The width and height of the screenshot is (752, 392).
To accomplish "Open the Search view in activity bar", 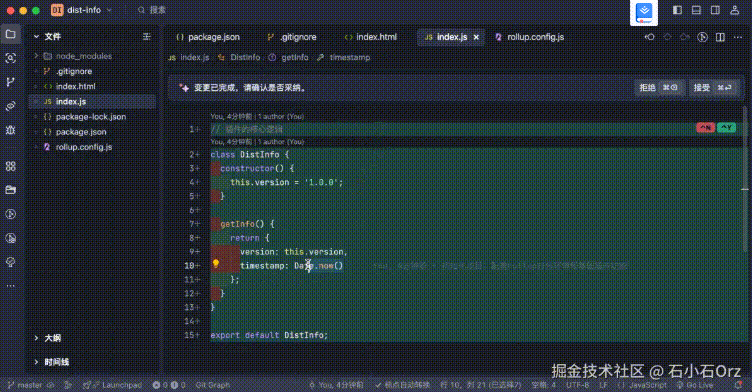I will tap(11, 58).
